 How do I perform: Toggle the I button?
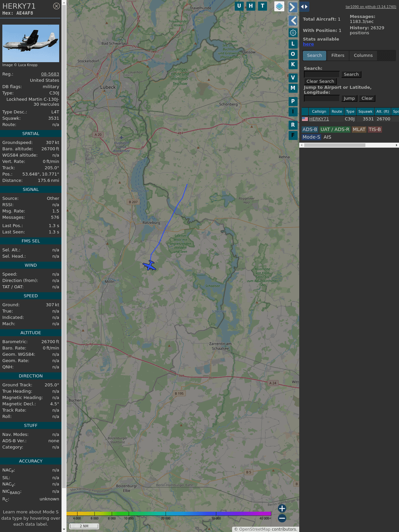tap(293, 112)
